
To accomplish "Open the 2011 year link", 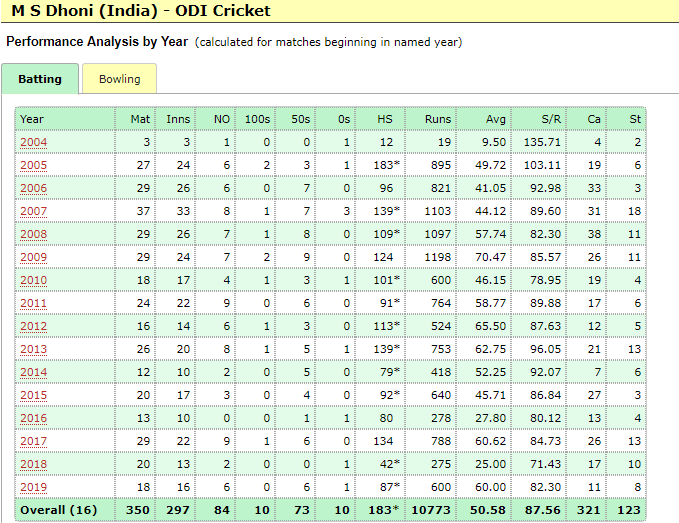I will [33, 303].
